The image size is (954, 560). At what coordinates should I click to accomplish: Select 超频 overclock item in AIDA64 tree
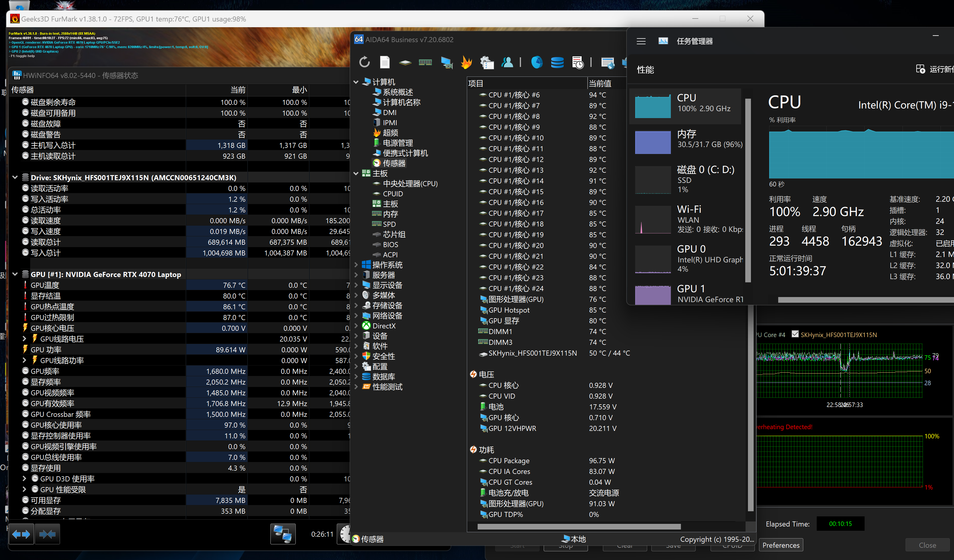[x=390, y=132]
